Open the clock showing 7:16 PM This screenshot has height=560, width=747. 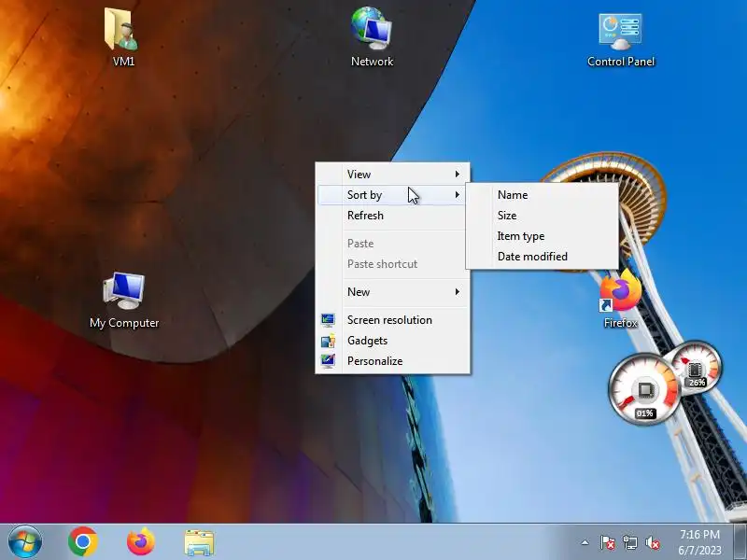tap(699, 542)
